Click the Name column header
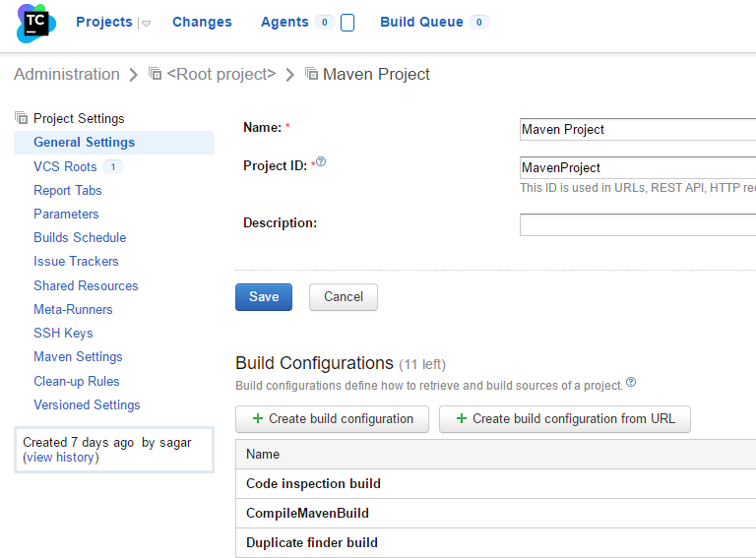The image size is (756, 558). (x=263, y=454)
